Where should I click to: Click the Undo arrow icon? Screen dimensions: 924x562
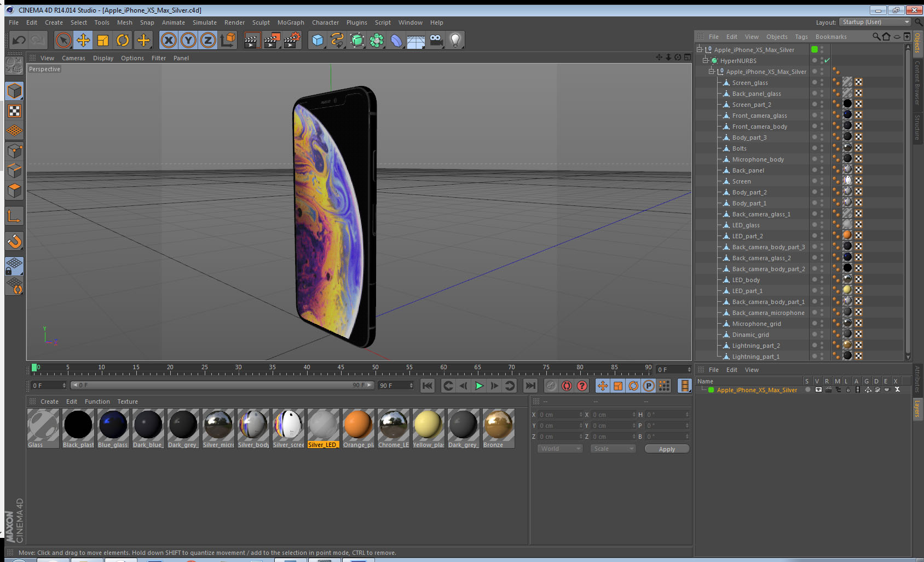(19, 40)
